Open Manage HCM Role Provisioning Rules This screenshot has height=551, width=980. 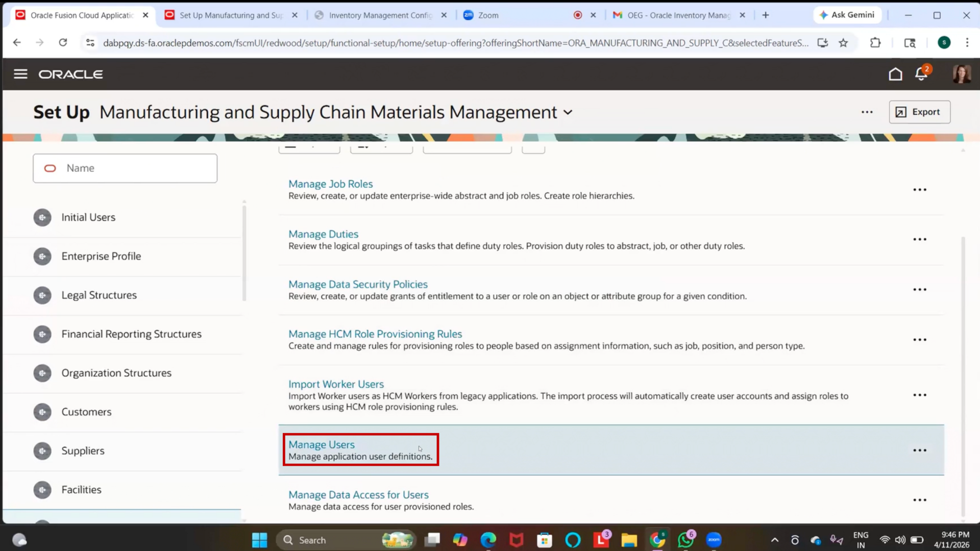point(375,334)
